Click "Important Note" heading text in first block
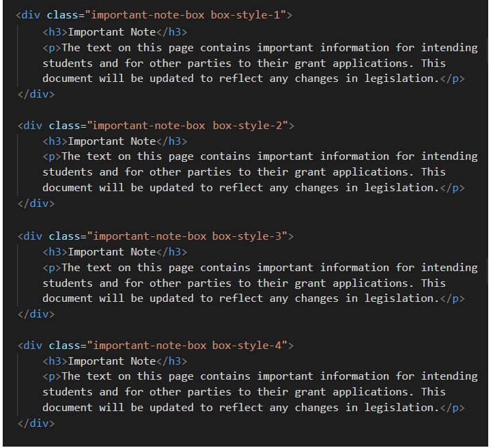Image resolution: width=493 pixels, height=448 pixels. (x=112, y=31)
